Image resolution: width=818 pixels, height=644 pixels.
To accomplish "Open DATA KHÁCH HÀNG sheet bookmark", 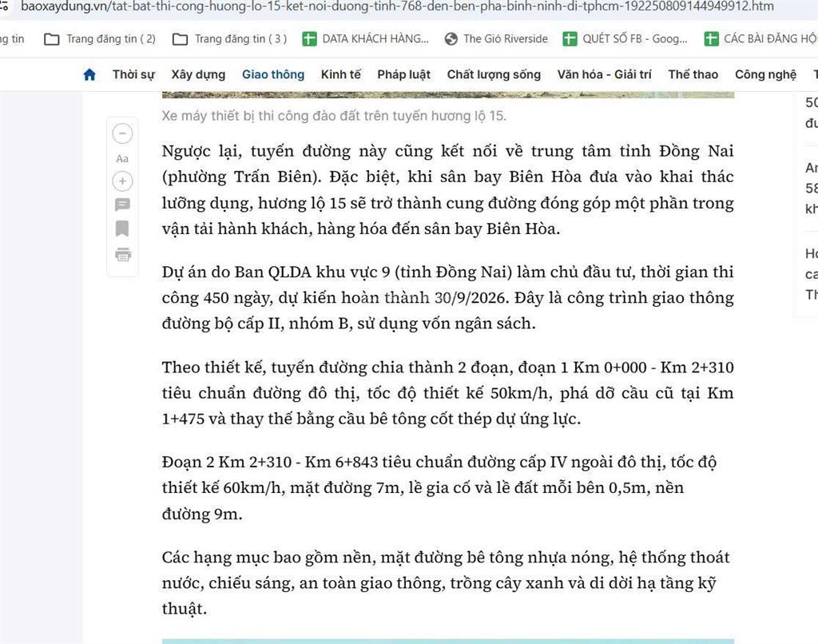I will [365, 38].
